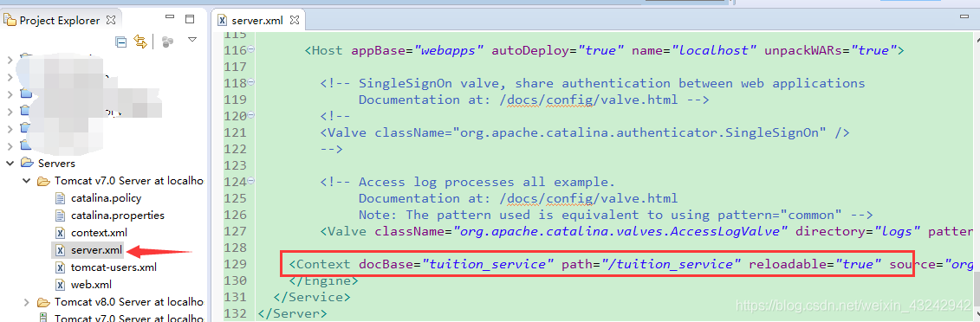980x322 pixels.
Task: Click the name "localhost" value
Action: coord(714,50)
